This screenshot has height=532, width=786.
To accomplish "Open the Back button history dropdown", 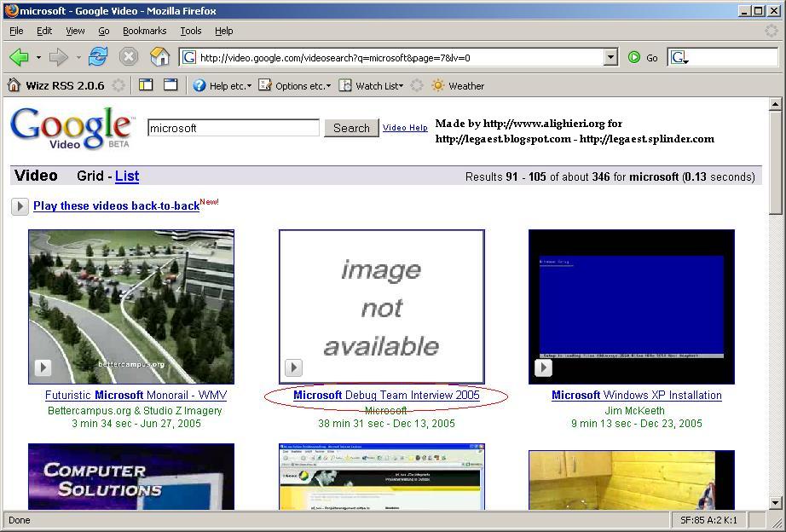I will coord(38,58).
